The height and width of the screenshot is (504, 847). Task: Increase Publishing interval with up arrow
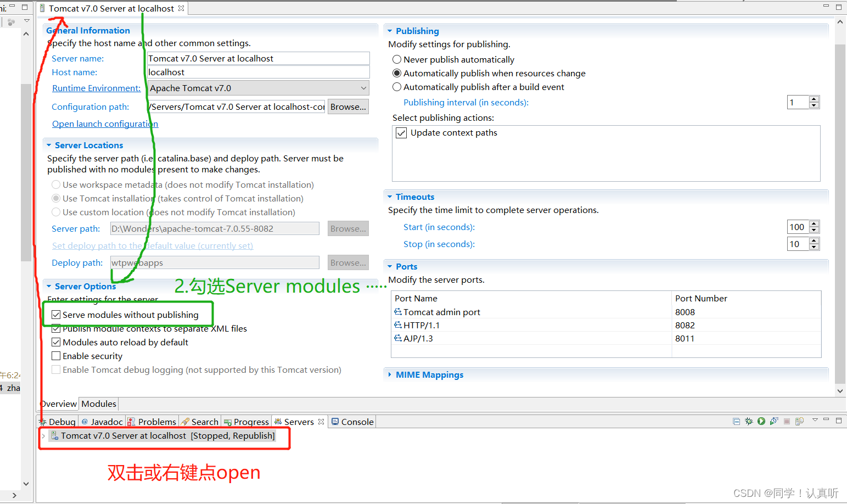point(814,99)
